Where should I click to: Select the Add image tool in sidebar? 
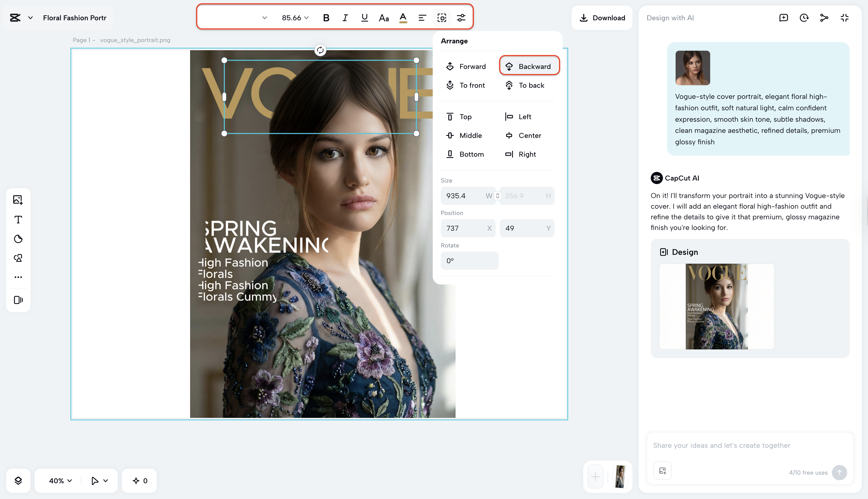click(x=18, y=200)
